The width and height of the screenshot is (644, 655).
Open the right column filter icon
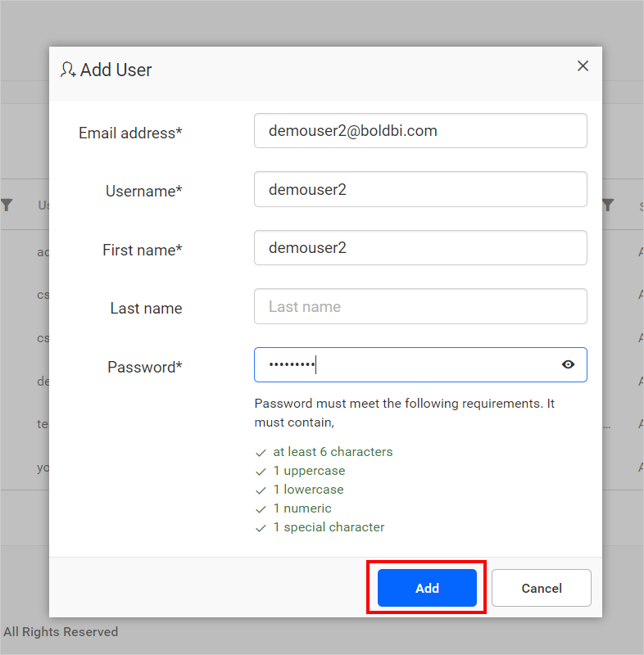coord(609,206)
